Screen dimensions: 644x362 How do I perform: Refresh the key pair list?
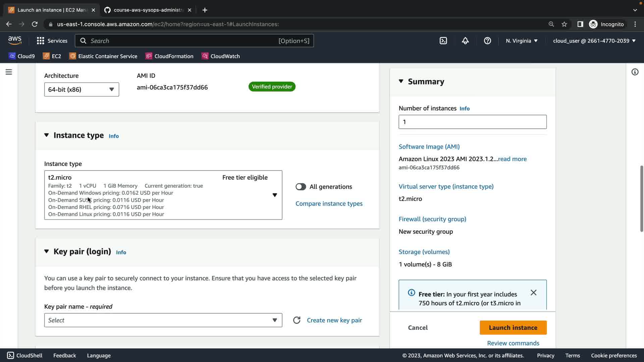click(297, 320)
